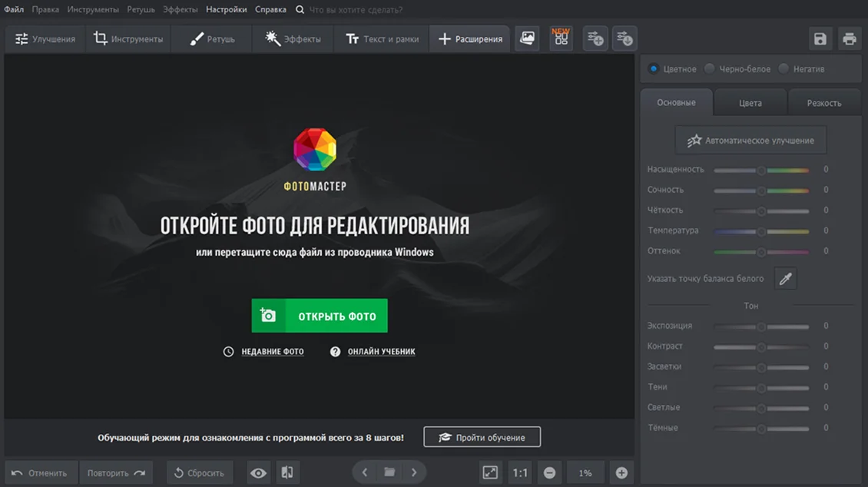
Task: Open the Расширения section
Action: [x=470, y=38]
